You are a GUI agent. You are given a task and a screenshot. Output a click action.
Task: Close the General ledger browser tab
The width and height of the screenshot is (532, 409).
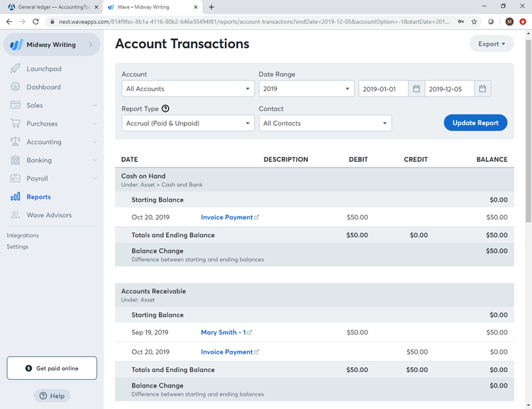coord(96,7)
